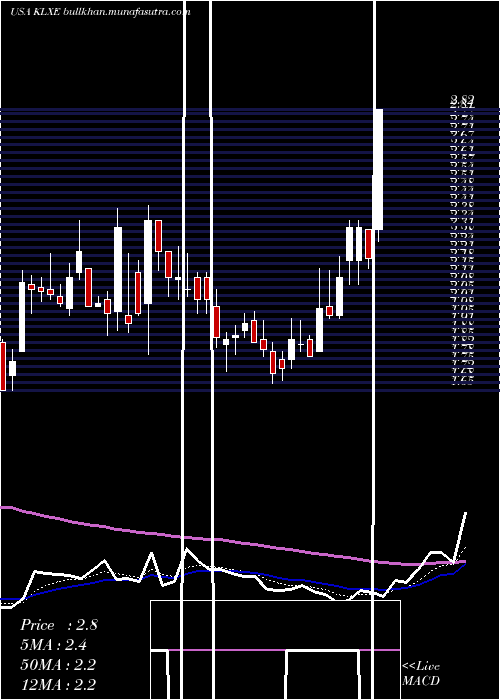Click the tall white last candlestick

(x=378, y=170)
